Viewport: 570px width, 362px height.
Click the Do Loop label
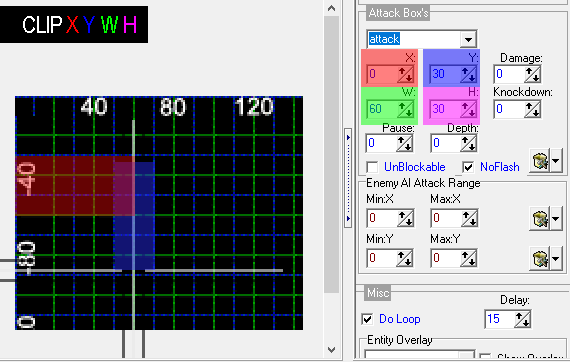click(400, 319)
